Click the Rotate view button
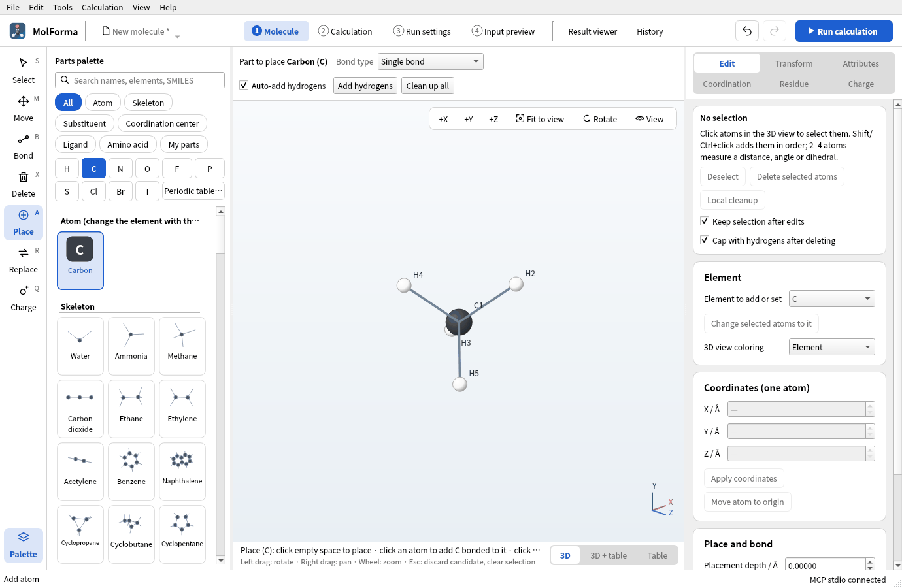 pyautogui.click(x=600, y=119)
